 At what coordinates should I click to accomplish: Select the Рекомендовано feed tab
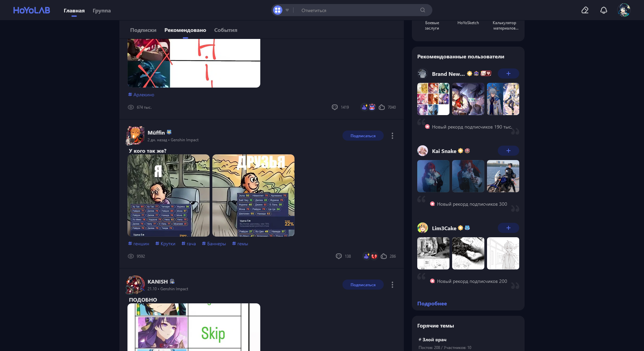(185, 30)
